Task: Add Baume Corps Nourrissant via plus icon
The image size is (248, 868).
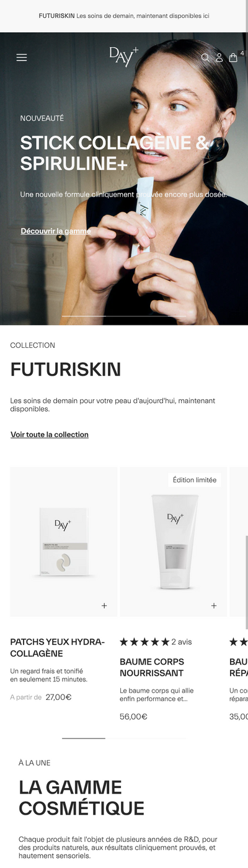Action: tap(214, 606)
